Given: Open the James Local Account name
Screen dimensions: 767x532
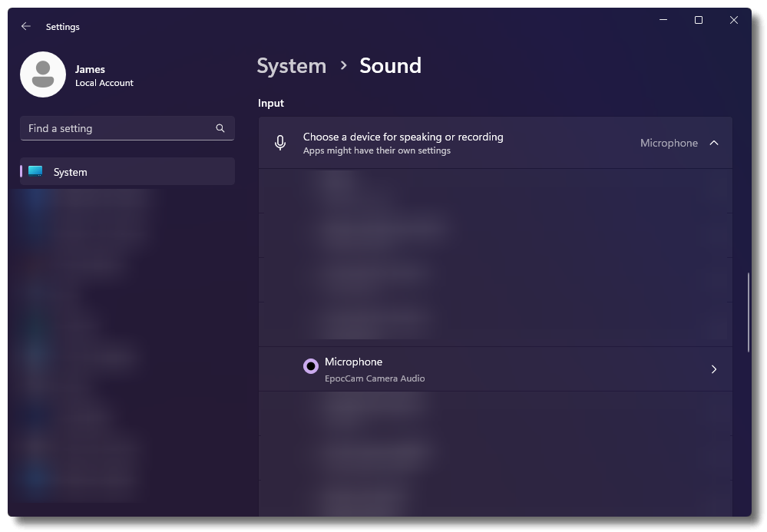Looking at the screenshot, I should pos(91,69).
